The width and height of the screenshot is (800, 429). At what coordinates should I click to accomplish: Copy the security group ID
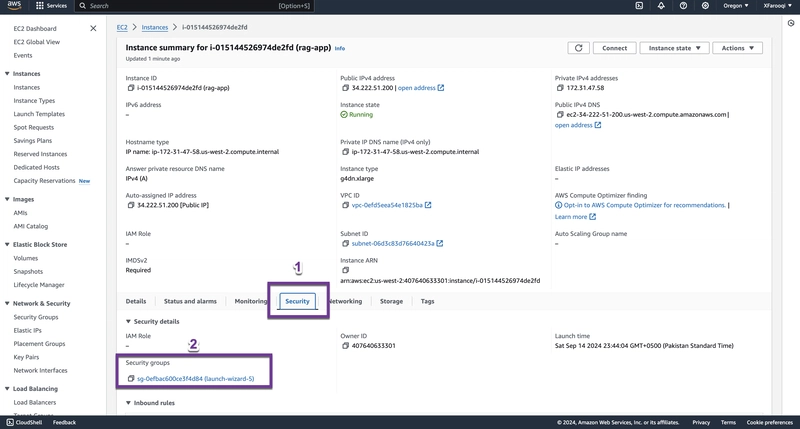click(131, 378)
